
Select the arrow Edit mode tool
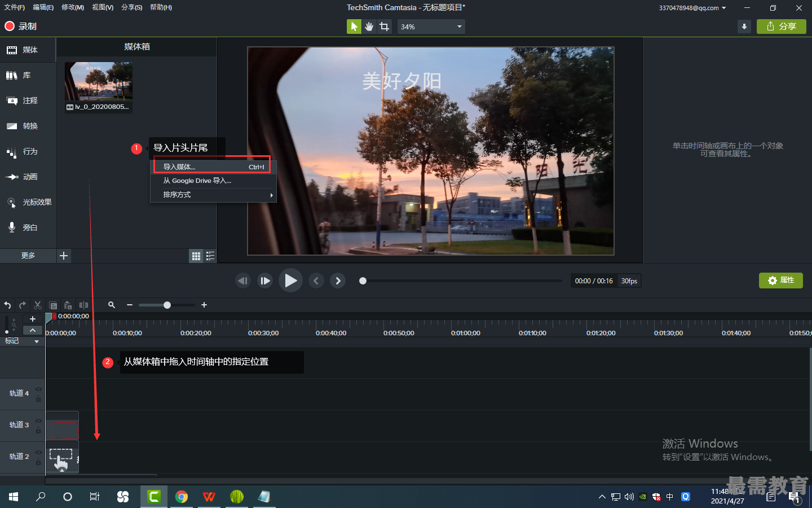(354, 27)
